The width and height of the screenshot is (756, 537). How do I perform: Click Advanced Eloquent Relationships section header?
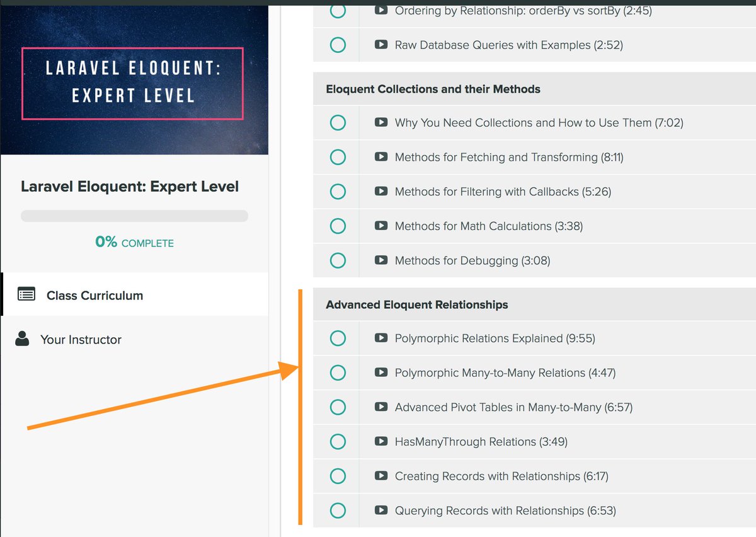(534, 304)
